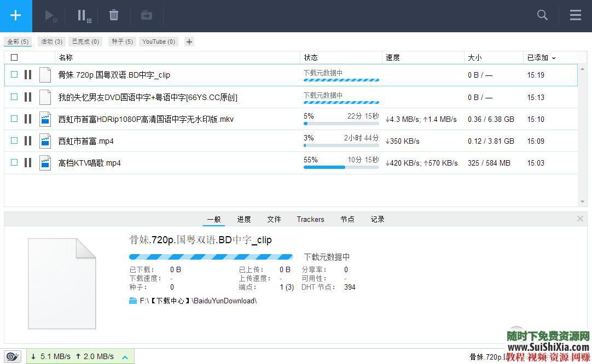Open the Trackers tab in detail panel

coord(310,219)
